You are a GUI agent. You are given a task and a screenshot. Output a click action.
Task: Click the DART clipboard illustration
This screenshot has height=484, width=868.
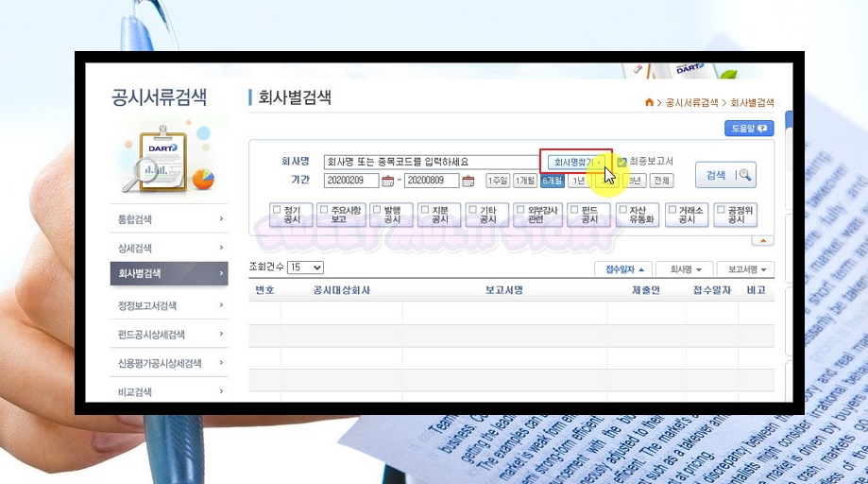click(x=168, y=158)
